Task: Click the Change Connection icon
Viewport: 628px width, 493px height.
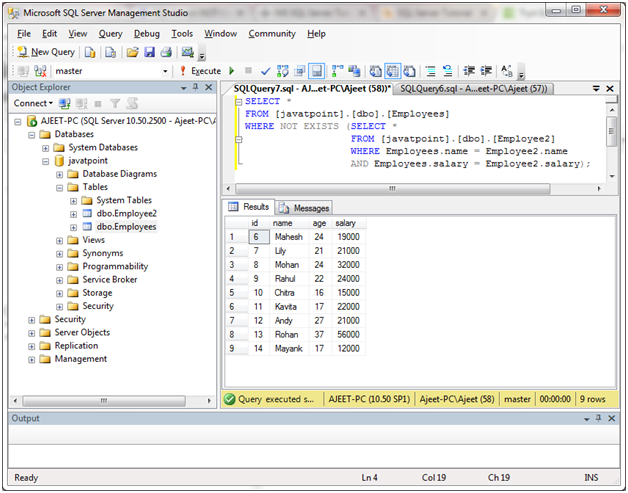Action: pos(40,71)
